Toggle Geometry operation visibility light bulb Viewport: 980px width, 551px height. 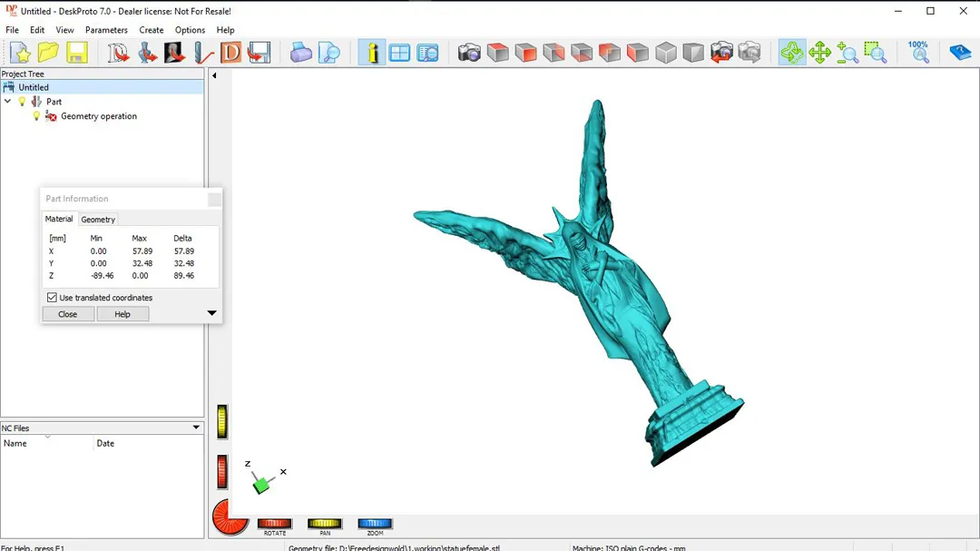click(x=36, y=116)
